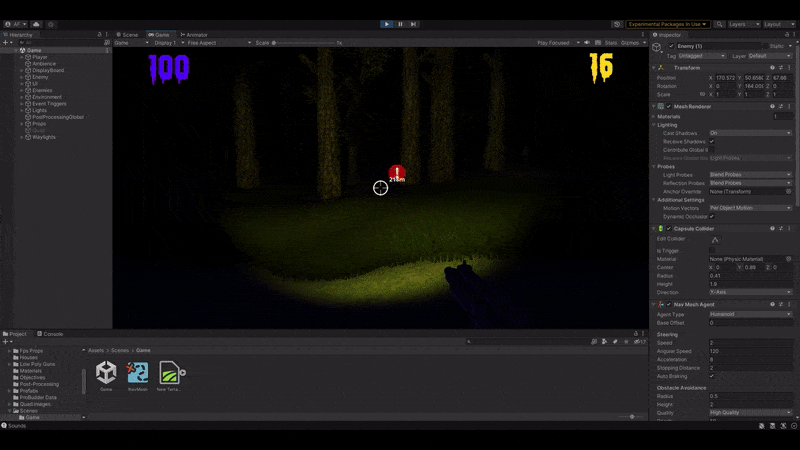Open Capsule Collider Material object picker
Image resolution: width=800 pixels, height=450 pixels.
[x=788, y=259]
